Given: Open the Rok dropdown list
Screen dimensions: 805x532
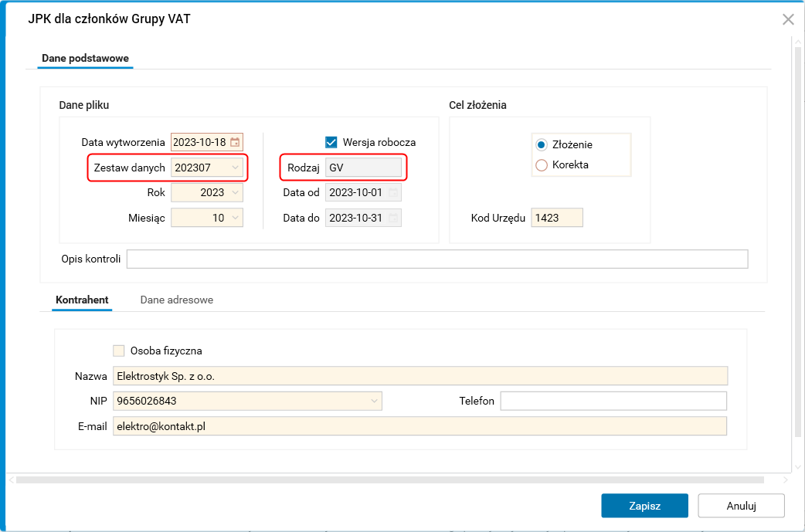Looking at the screenshot, I should pyautogui.click(x=235, y=192).
